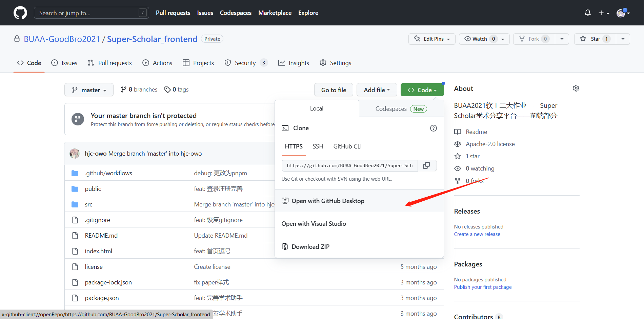The width and height of the screenshot is (644, 319).
Task: View the 8 branches link
Action: 139,89
